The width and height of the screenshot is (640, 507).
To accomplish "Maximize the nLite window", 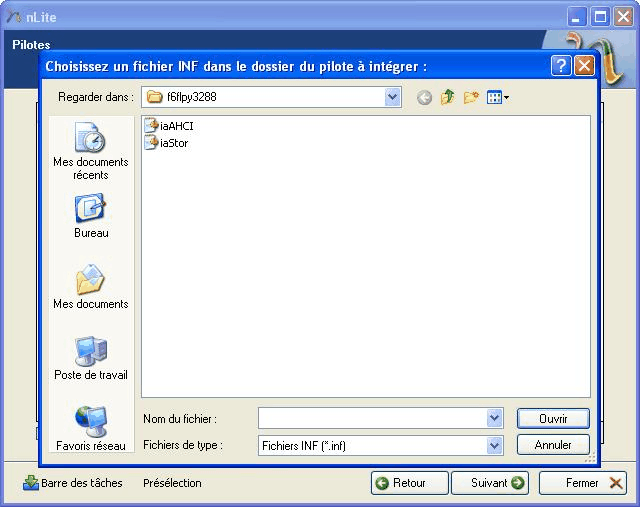I will 600,17.
